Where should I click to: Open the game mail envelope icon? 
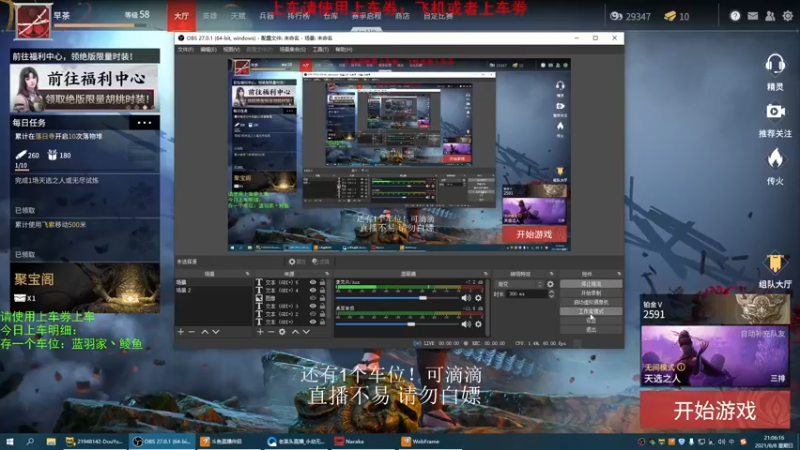pyautogui.click(x=753, y=16)
